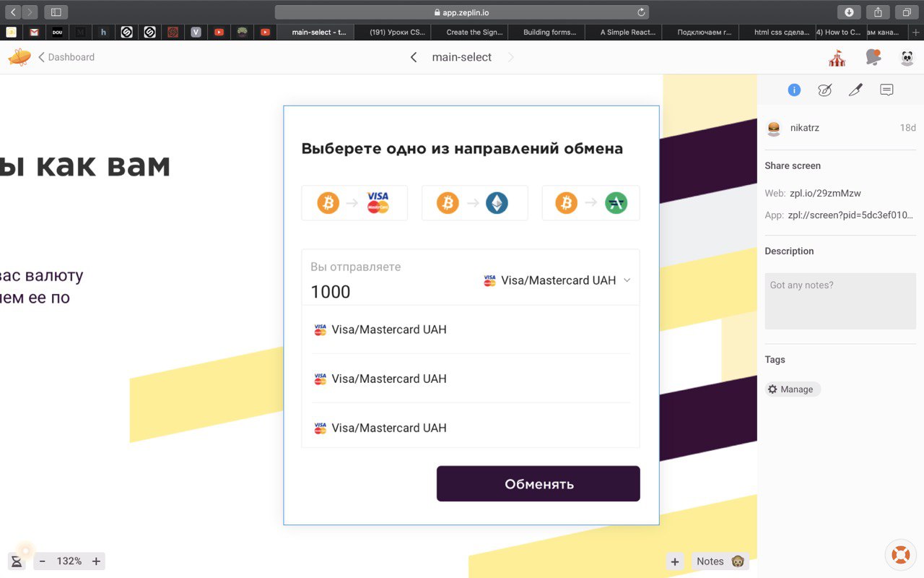The width and height of the screenshot is (924, 578).
Task: Click the hourglass version history icon
Action: pos(16,561)
